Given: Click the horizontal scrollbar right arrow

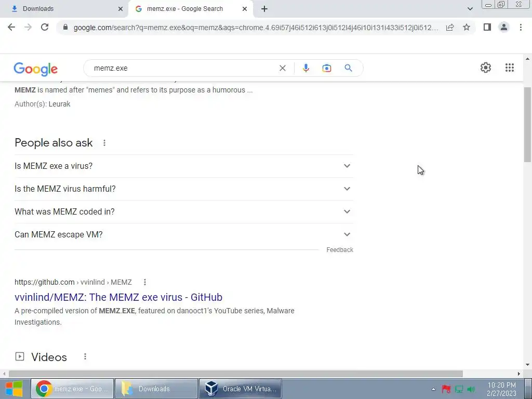Looking at the screenshot, I should point(519,374).
